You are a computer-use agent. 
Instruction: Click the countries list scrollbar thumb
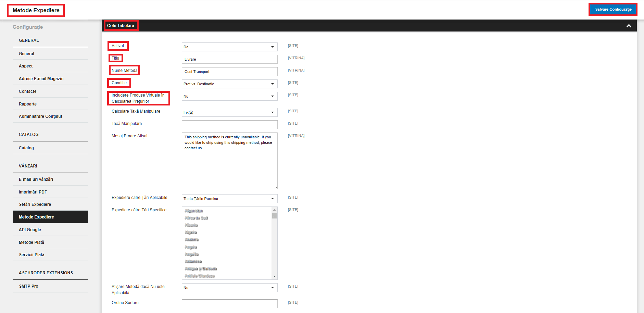[x=274, y=215]
